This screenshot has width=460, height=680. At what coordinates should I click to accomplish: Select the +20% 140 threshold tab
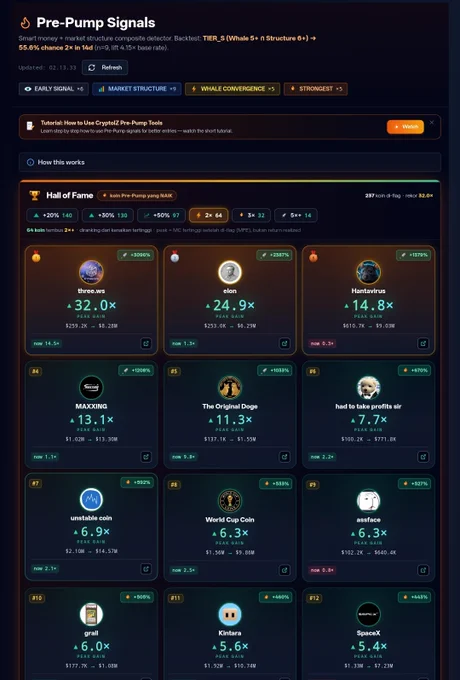coord(52,215)
